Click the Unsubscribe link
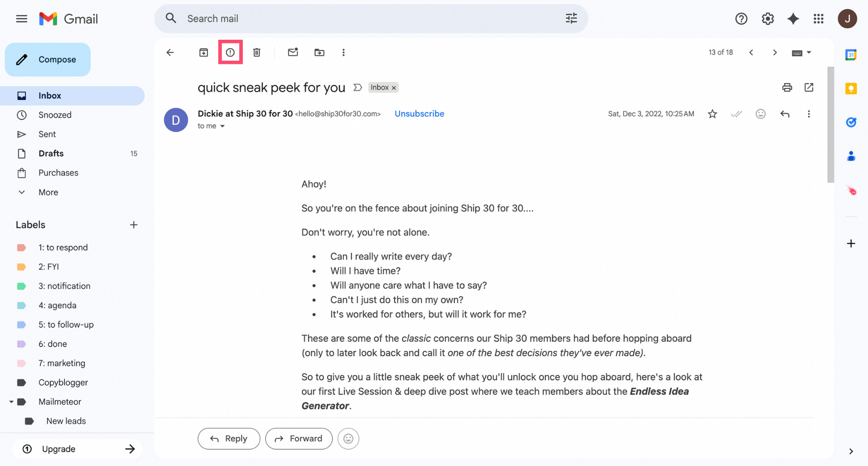Viewport: 868px width, 466px height. 419,113
